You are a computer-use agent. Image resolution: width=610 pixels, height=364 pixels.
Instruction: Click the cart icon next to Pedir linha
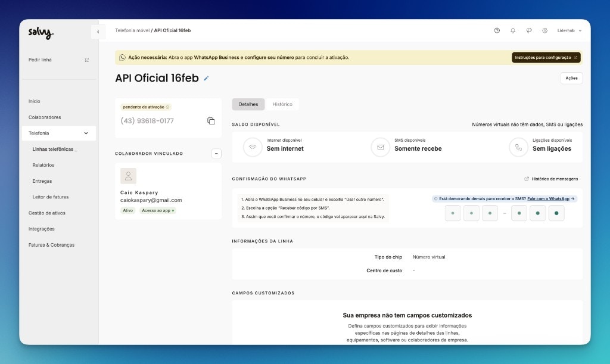click(x=87, y=60)
